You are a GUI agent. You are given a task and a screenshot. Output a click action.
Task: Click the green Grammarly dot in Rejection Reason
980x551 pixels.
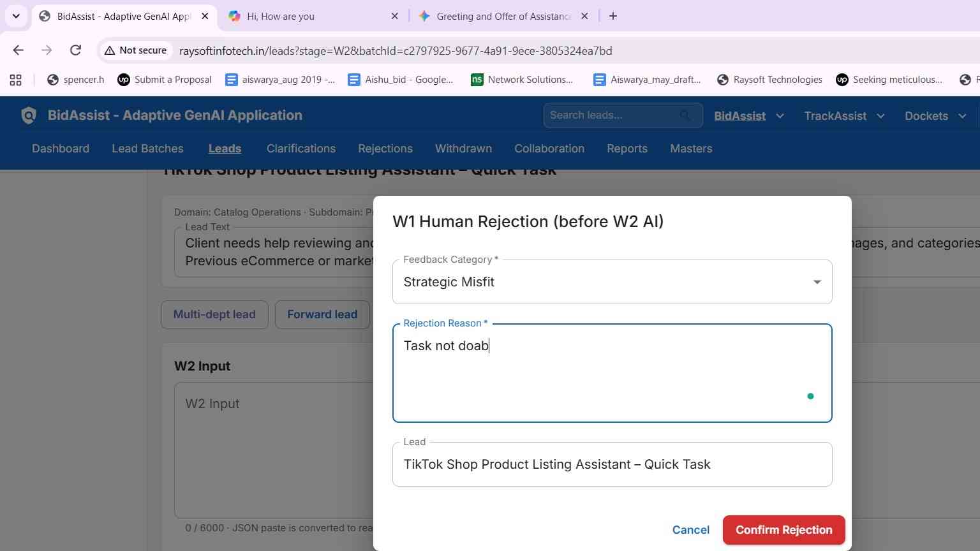pyautogui.click(x=810, y=396)
